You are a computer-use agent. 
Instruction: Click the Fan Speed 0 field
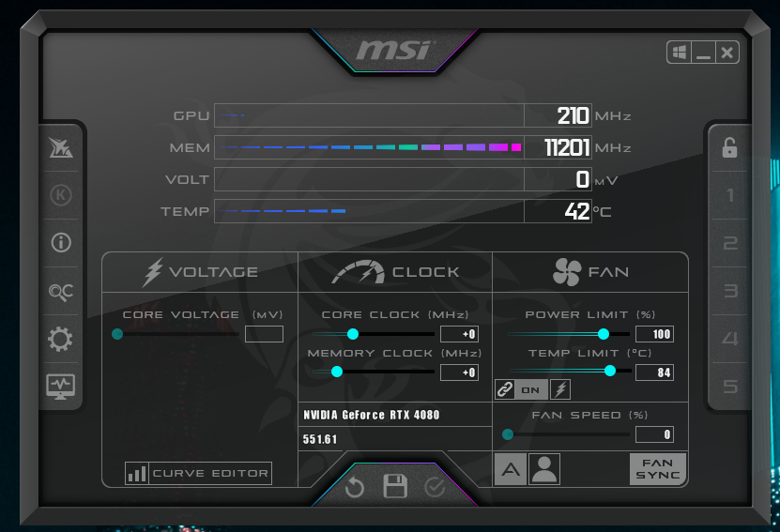654,434
